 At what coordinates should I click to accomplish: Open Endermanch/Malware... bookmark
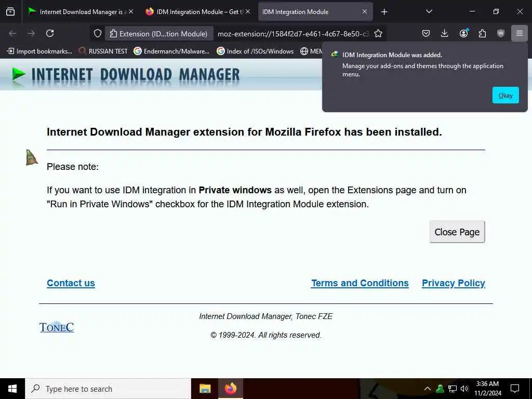[171, 51]
